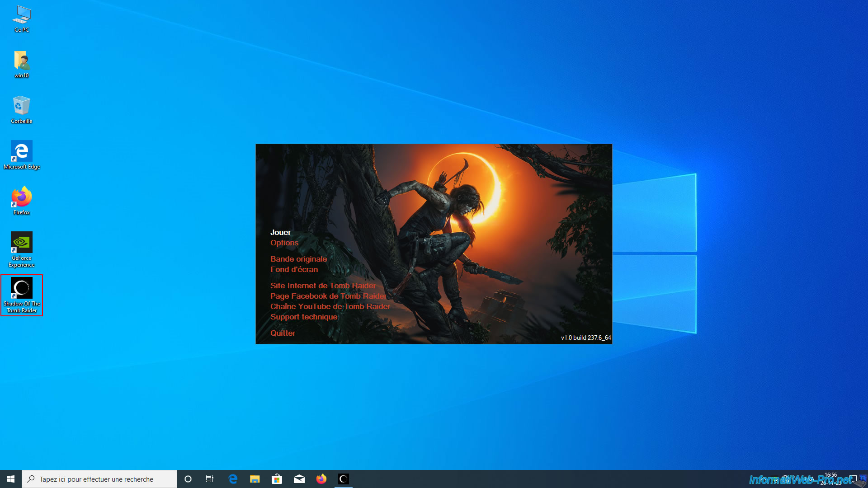868x488 pixels.
Task: Open Cortana from the taskbar
Action: [x=188, y=479]
